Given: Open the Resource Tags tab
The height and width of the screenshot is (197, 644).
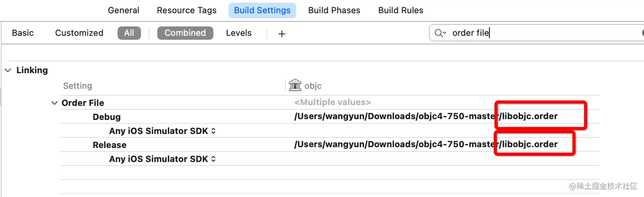Looking at the screenshot, I should click(187, 10).
